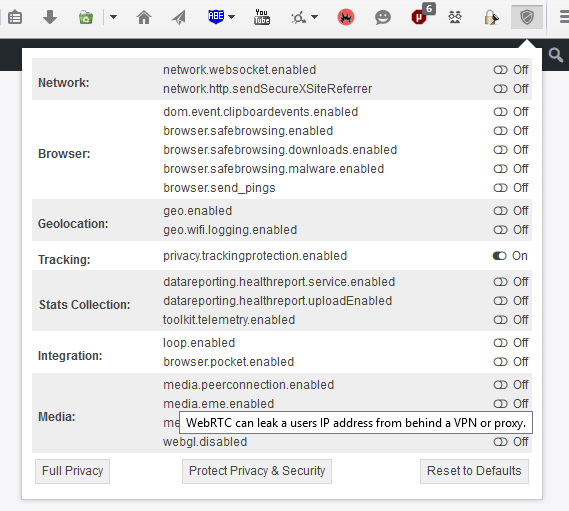This screenshot has height=511, width=569.
Task: Click the Full Privacy button
Action: click(x=73, y=471)
